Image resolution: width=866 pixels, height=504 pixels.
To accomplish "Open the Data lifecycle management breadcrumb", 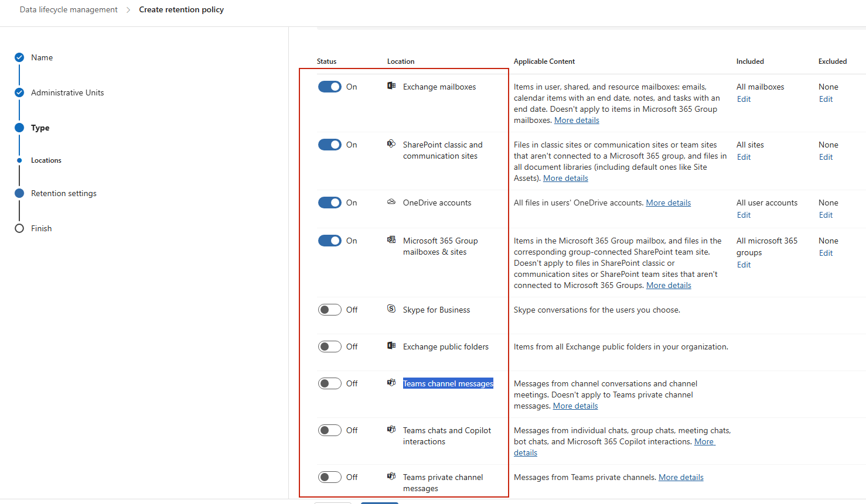I will click(x=68, y=9).
